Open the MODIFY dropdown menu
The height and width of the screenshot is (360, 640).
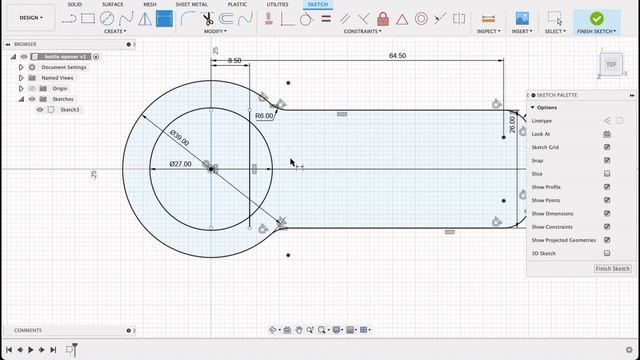(215, 31)
